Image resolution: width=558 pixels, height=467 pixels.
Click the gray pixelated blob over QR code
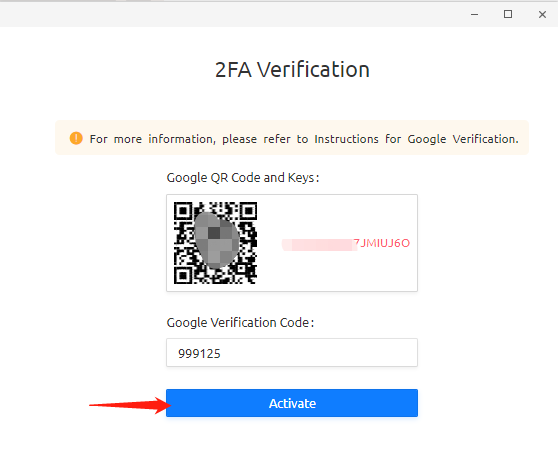pos(217,240)
